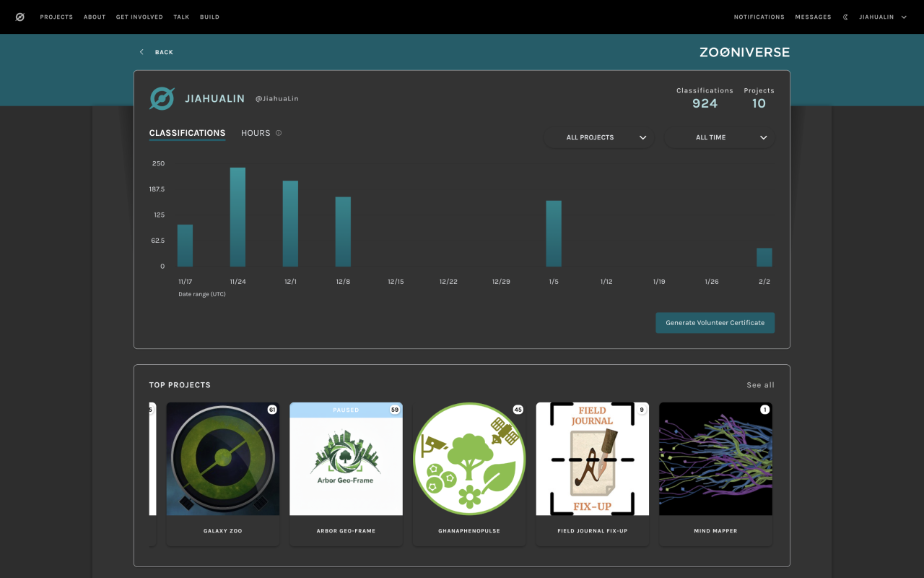Open the Talk navigation item
The image size is (924, 578).
point(181,17)
